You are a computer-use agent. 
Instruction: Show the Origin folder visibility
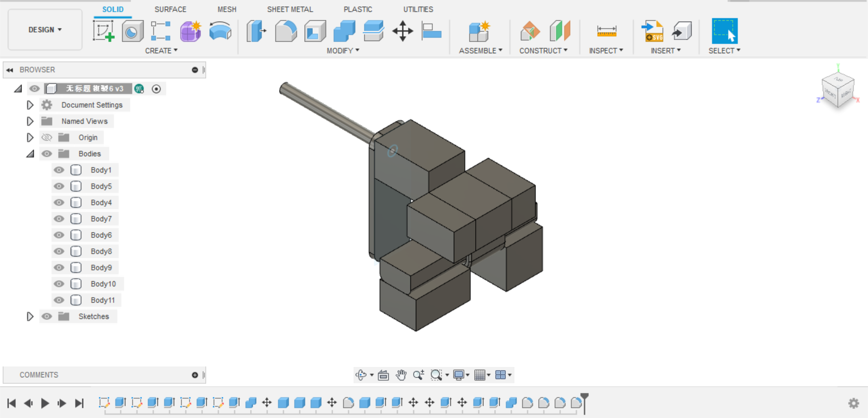[47, 137]
